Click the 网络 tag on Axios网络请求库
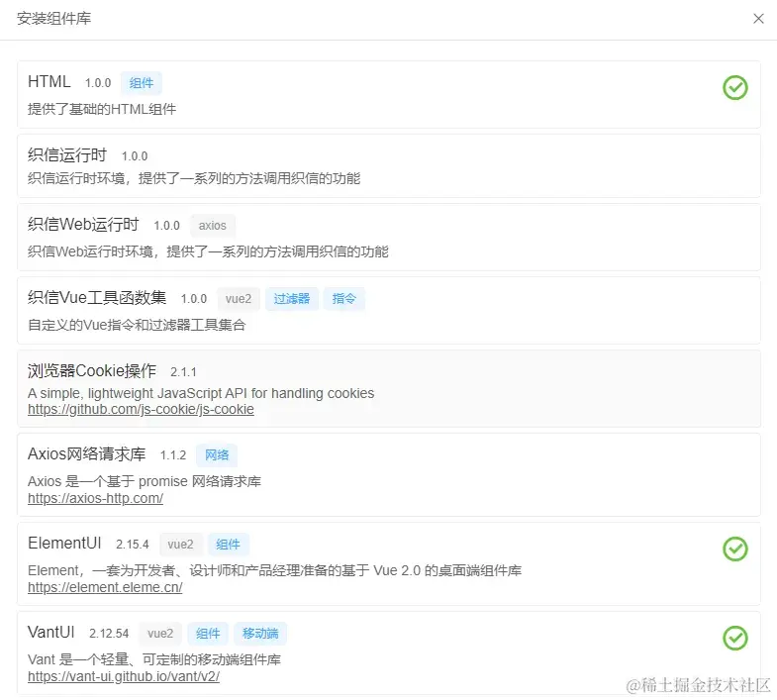The image size is (777, 700). coord(217,455)
